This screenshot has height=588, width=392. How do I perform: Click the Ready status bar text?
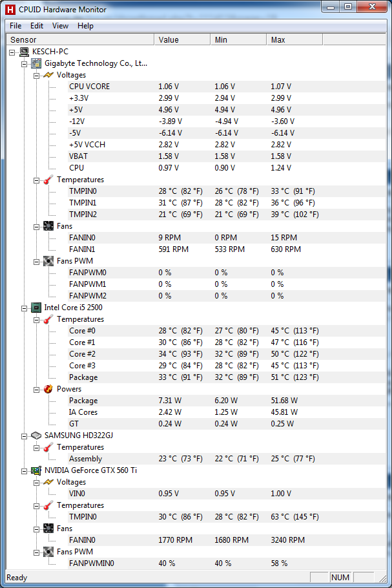pyautogui.click(x=17, y=578)
